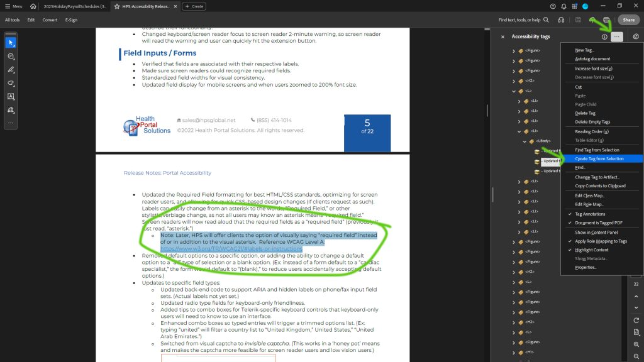
Task: Open the Read aloud headphones icon
Action: [x=561, y=19]
